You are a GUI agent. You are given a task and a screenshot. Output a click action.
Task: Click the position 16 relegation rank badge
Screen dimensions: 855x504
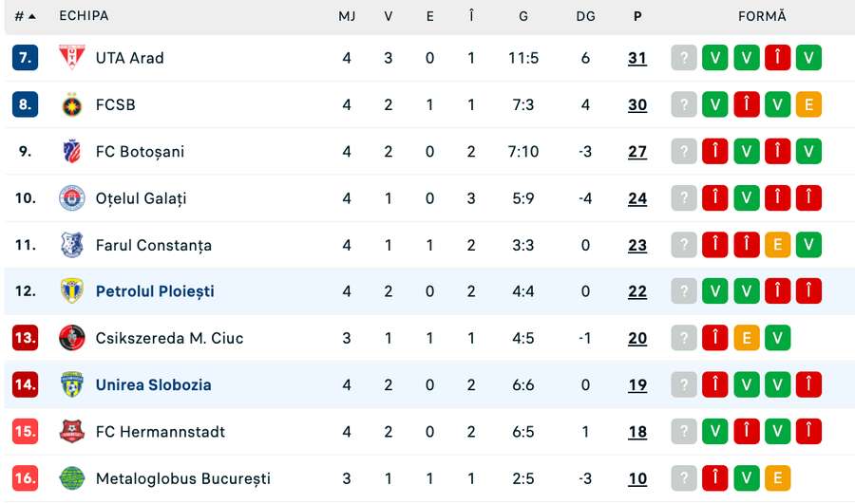pyautogui.click(x=25, y=478)
